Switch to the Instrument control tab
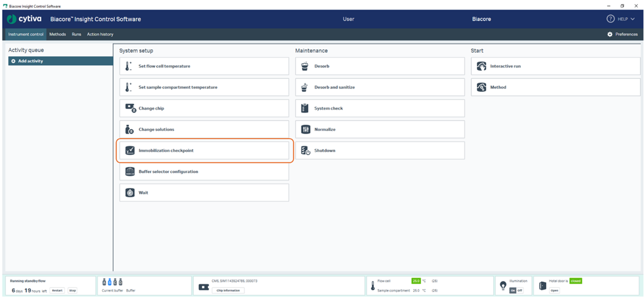The height and width of the screenshot is (297, 644). point(26,34)
